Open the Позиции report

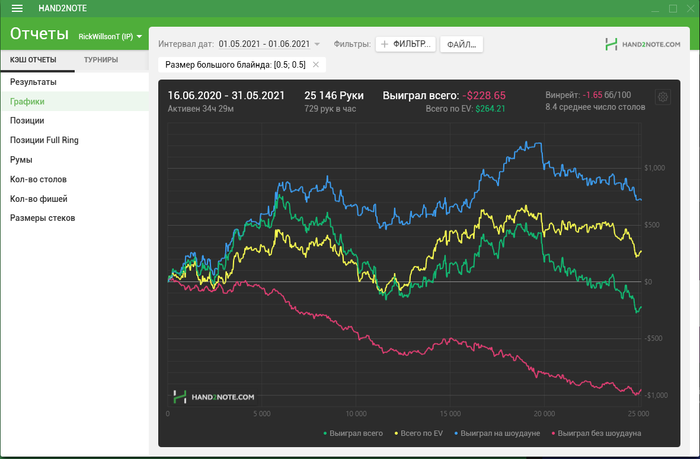(x=75, y=121)
